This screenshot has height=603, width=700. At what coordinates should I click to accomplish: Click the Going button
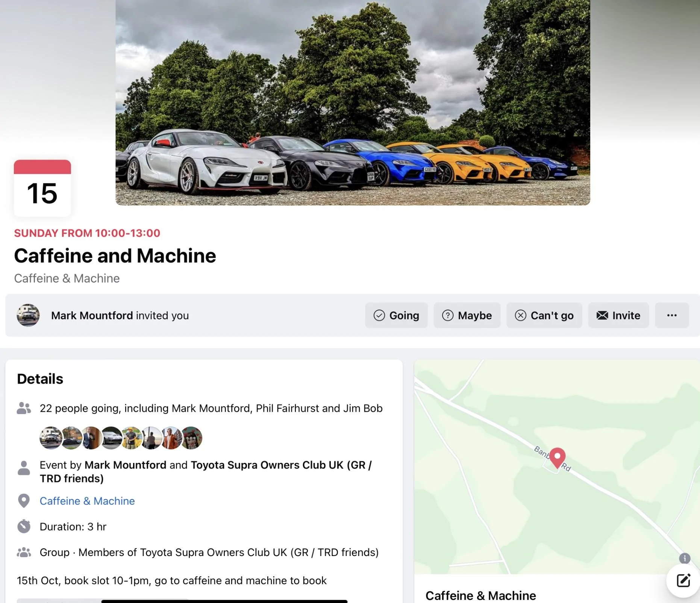pyautogui.click(x=396, y=315)
